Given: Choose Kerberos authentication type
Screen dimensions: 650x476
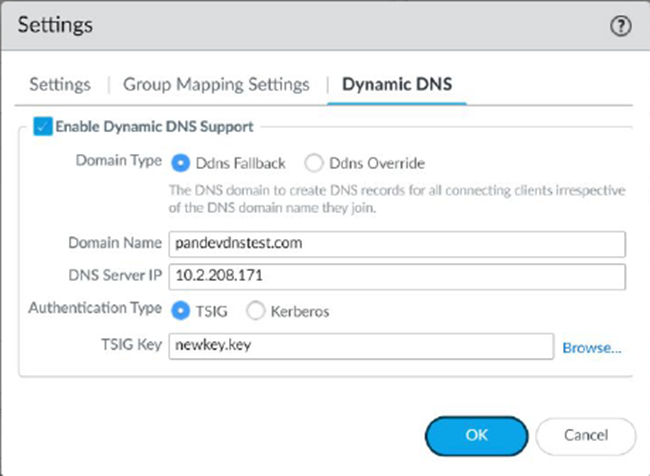Looking at the screenshot, I should [254, 310].
